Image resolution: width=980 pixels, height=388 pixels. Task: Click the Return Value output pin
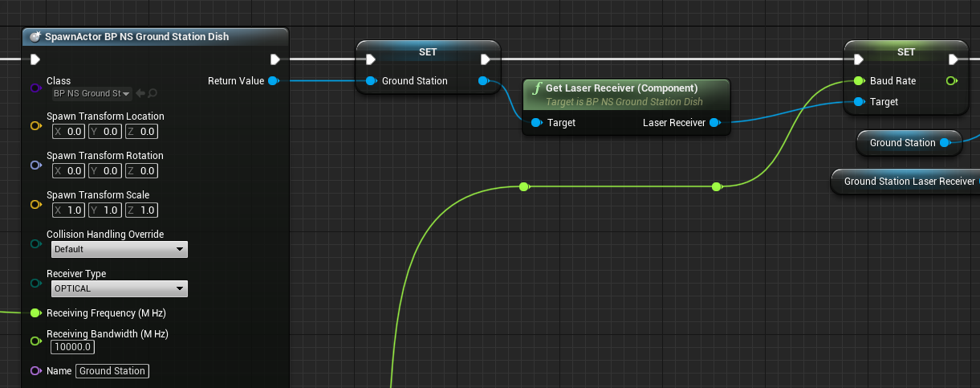[x=274, y=80]
